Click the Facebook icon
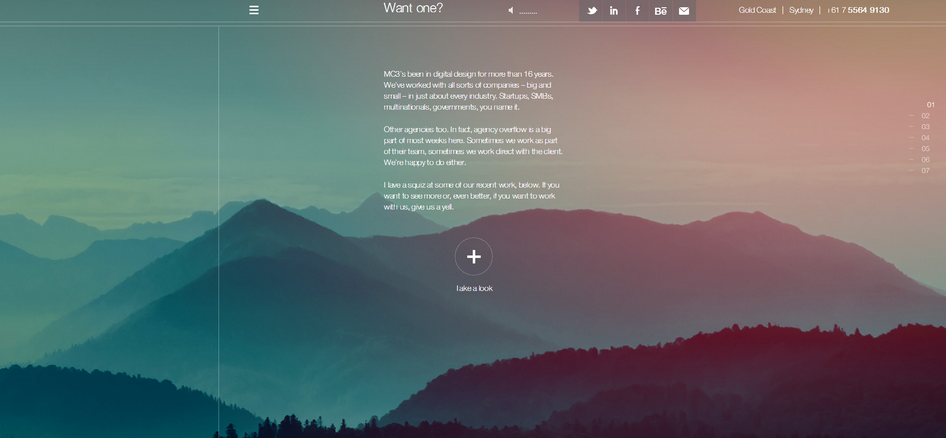 tap(637, 11)
